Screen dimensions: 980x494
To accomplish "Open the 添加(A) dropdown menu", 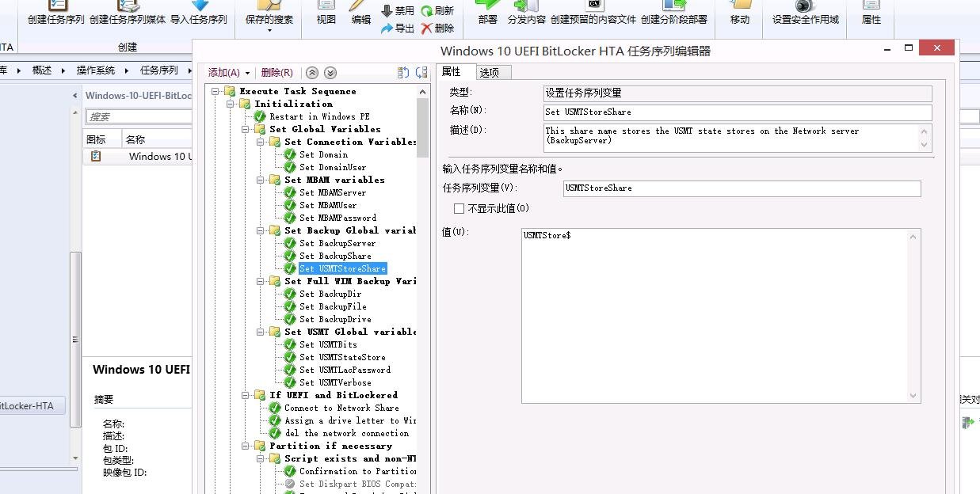I will [x=229, y=73].
